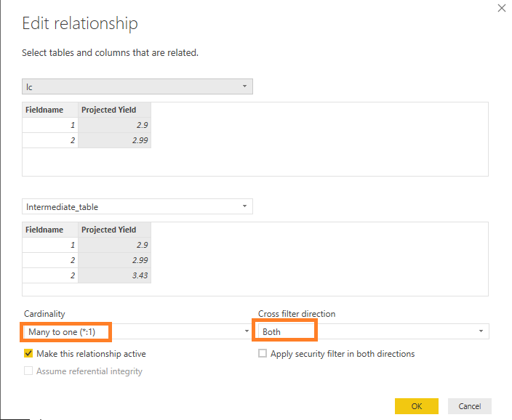Click Fieldname 1 cell in lc table
512x420 pixels.
click(50, 125)
